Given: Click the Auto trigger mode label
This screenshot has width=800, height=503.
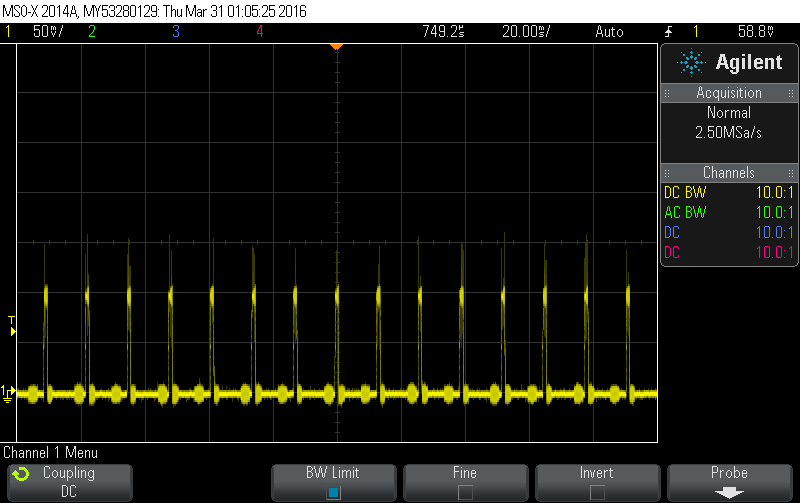Looking at the screenshot, I should coord(609,32).
